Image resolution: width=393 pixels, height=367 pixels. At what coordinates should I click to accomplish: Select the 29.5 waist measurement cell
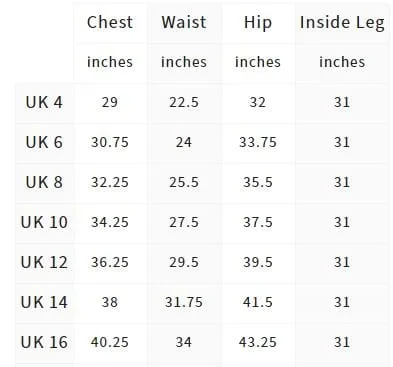[184, 262]
